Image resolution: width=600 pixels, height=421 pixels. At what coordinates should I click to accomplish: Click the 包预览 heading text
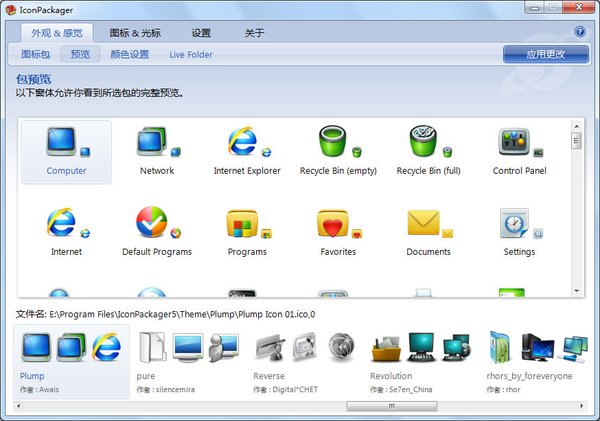tap(33, 79)
